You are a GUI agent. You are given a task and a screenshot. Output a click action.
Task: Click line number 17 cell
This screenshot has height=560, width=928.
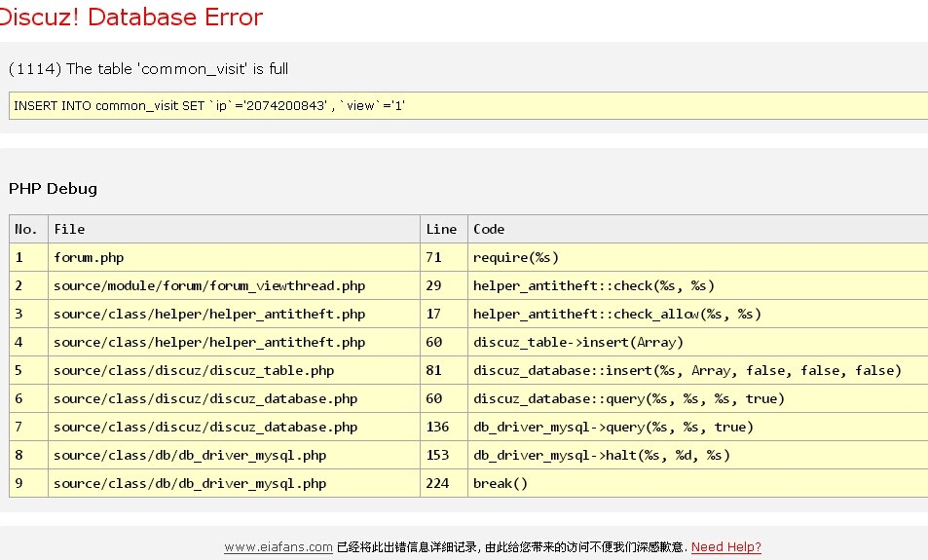(444, 314)
